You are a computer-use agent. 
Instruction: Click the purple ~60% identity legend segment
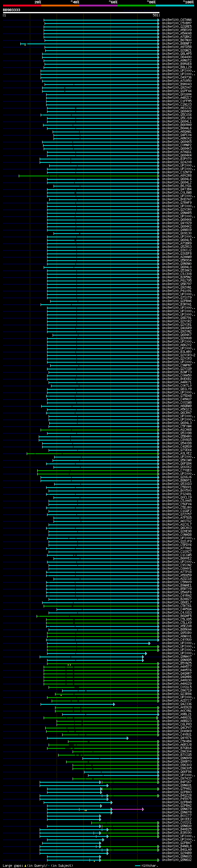(98, 6)
